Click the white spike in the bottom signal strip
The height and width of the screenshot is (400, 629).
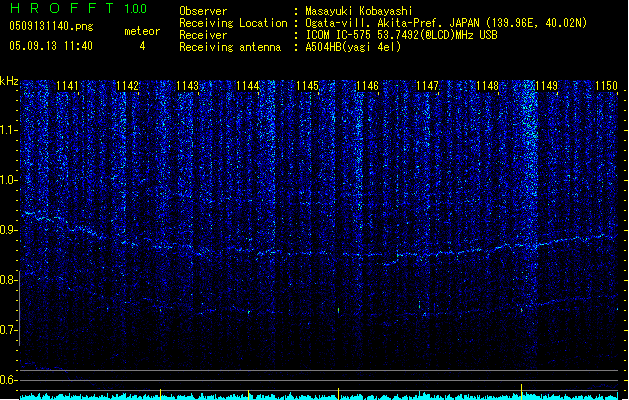pyautogui.click(x=521, y=388)
